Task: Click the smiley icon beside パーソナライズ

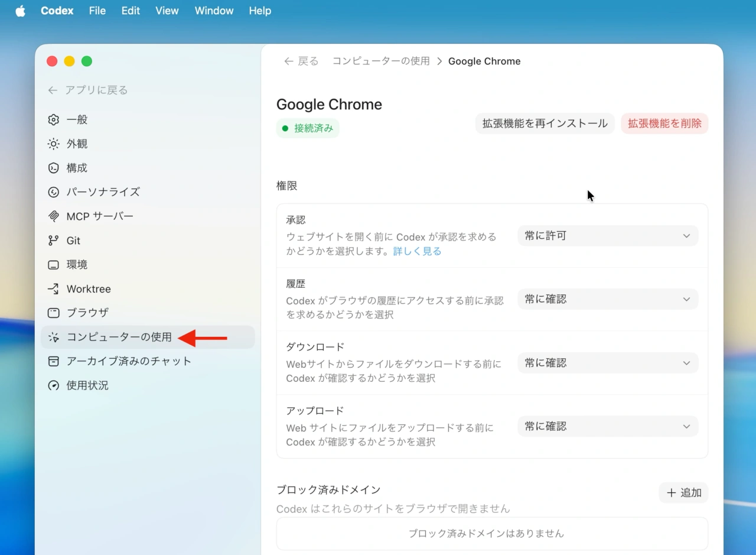Action: click(x=53, y=192)
